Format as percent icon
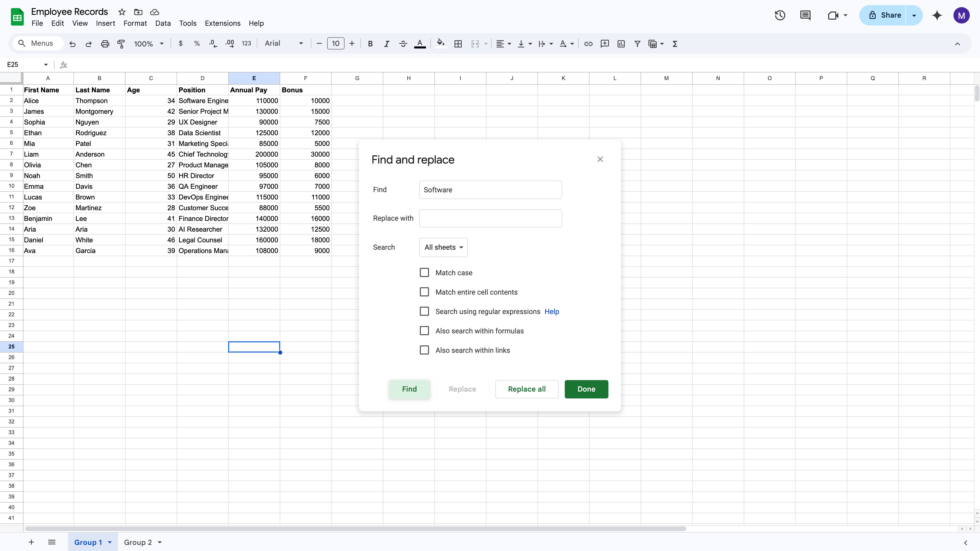The height and width of the screenshot is (551, 980). (x=197, y=44)
